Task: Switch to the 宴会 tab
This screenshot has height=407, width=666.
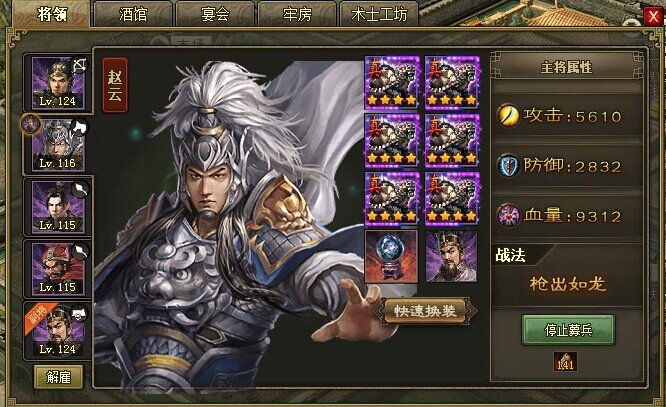Action: [x=215, y=14]
